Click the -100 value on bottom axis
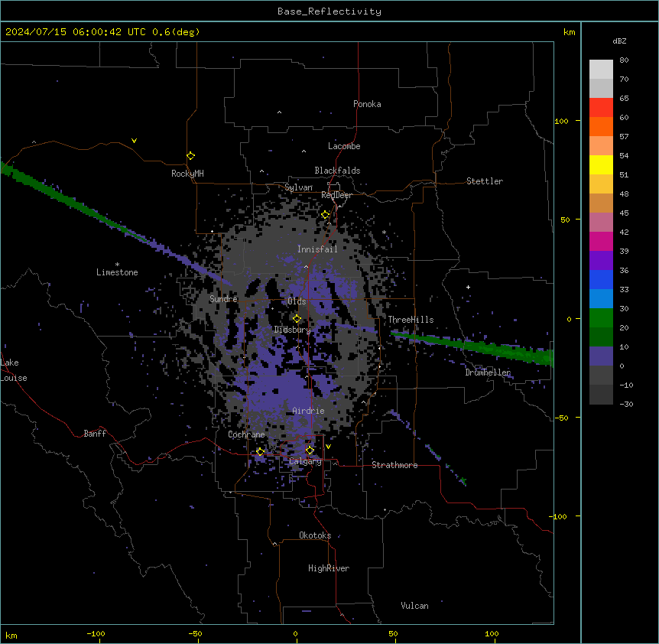The height and width of the screenshot is (644, 659). 96,634
